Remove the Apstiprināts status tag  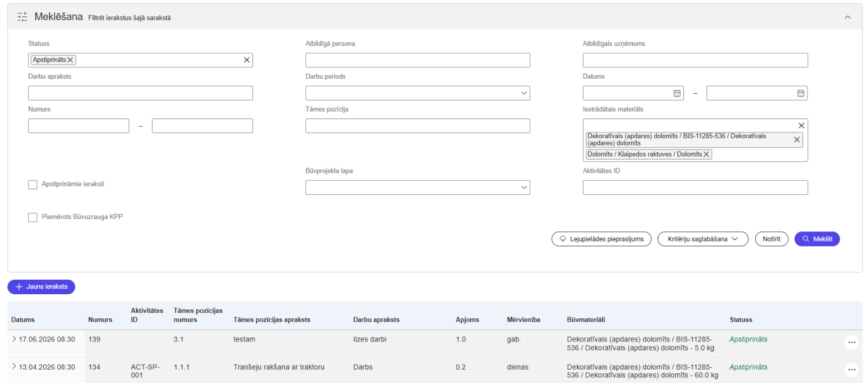point(71,60)
